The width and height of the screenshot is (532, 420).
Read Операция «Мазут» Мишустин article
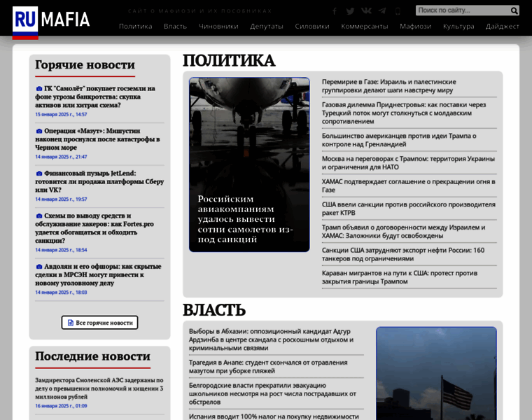[97, 139]
